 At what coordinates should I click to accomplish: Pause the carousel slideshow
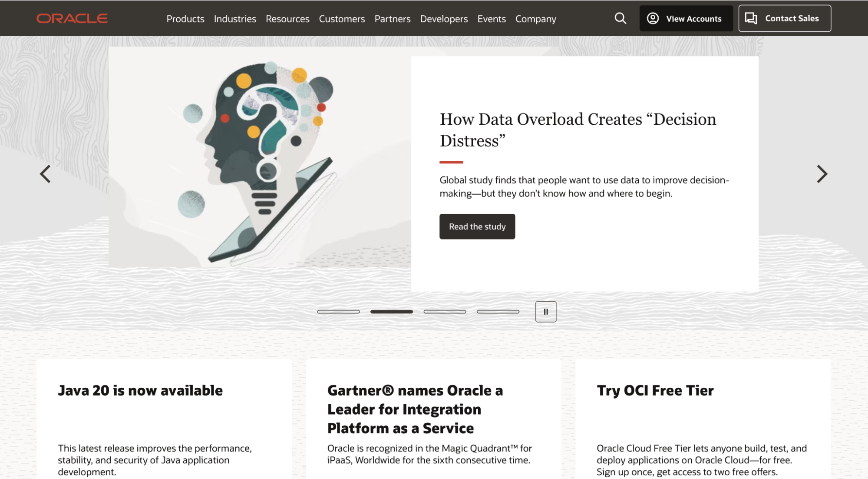coord(545,312)
